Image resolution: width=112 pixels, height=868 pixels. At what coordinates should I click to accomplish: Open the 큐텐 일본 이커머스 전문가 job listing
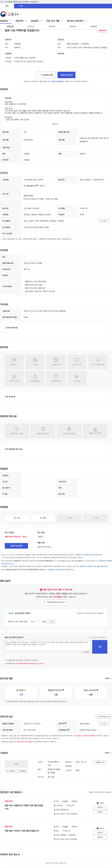pyautogui.click(x=22, y=831)
